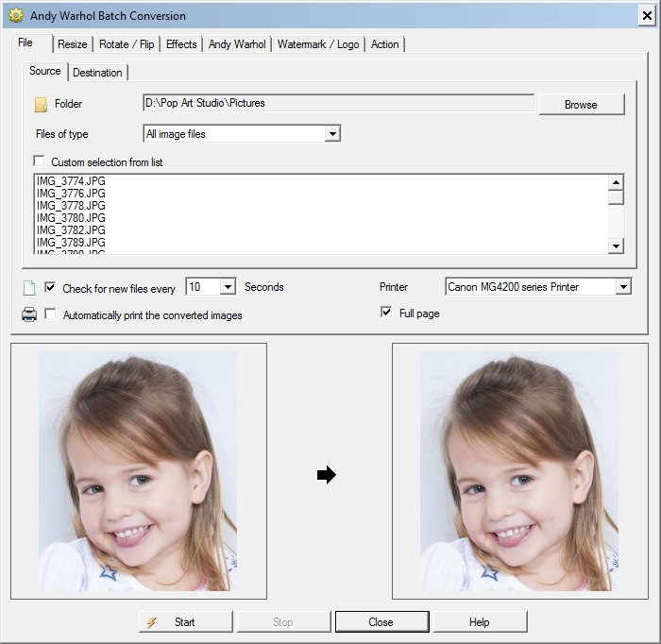The width and height of the screenshot is (661, 644).
Task: Click the yellow folder icon beside Folder
Action: click(x=41, y=105)
